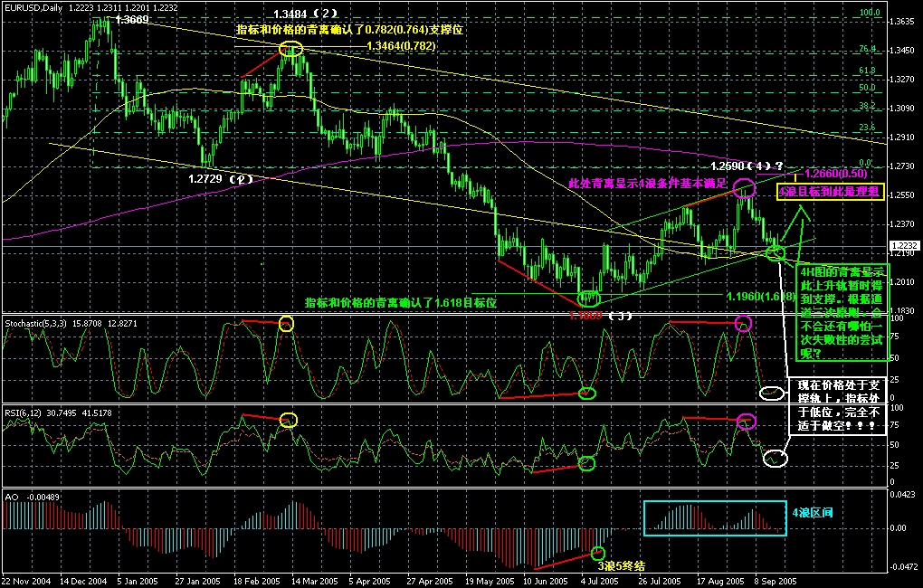Image resolution: width=923 pixels, height=588 pixels.
Task: Select the 10 Jun 2005 date label
Action: (546, 582)
